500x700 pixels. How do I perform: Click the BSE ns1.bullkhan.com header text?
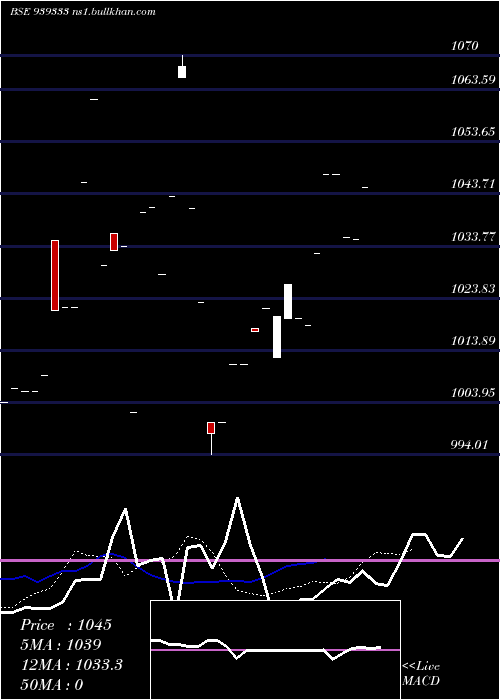83,12
